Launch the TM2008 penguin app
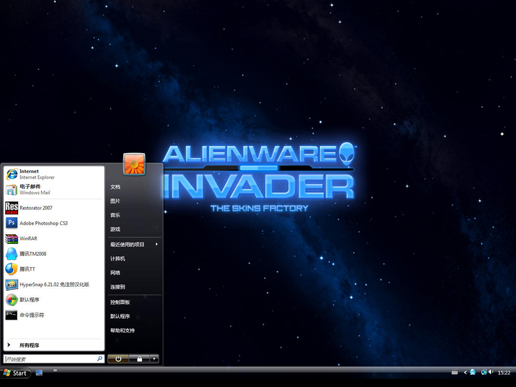The width and height of the screenshot is (516, 387). 53,254
